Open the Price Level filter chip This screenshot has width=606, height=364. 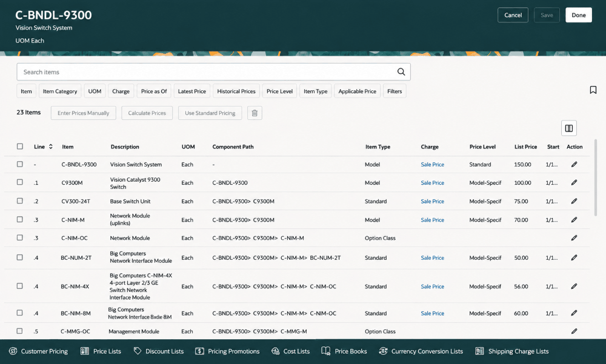(279, 91)
